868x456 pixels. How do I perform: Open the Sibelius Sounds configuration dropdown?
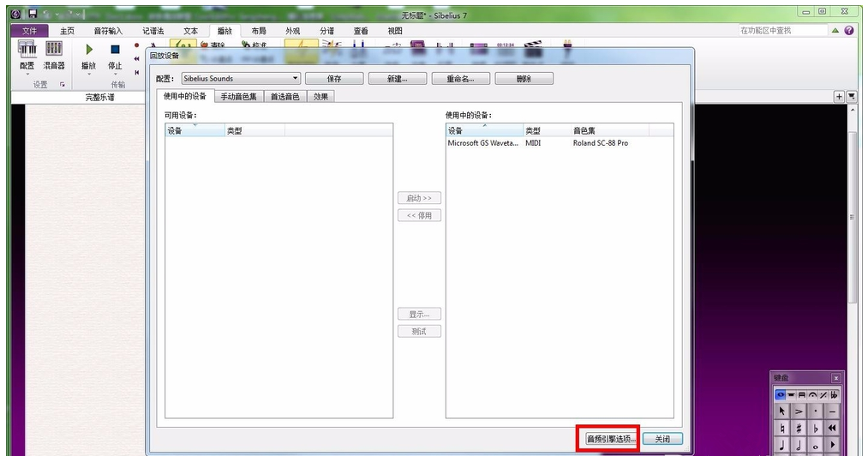coord(242,79)
